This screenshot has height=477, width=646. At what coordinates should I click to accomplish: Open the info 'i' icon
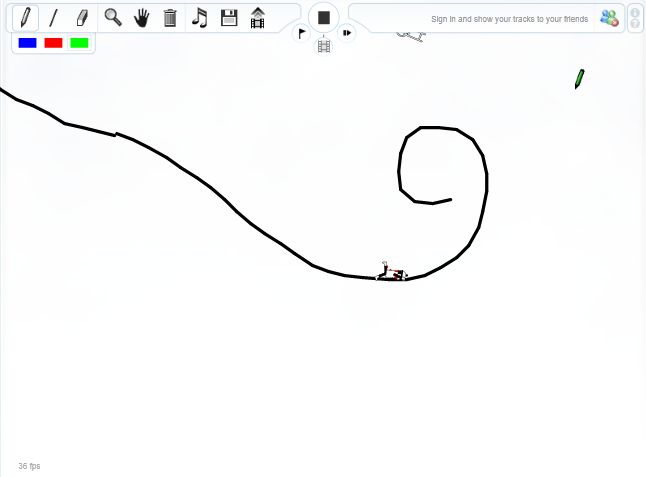coord(635,12)
